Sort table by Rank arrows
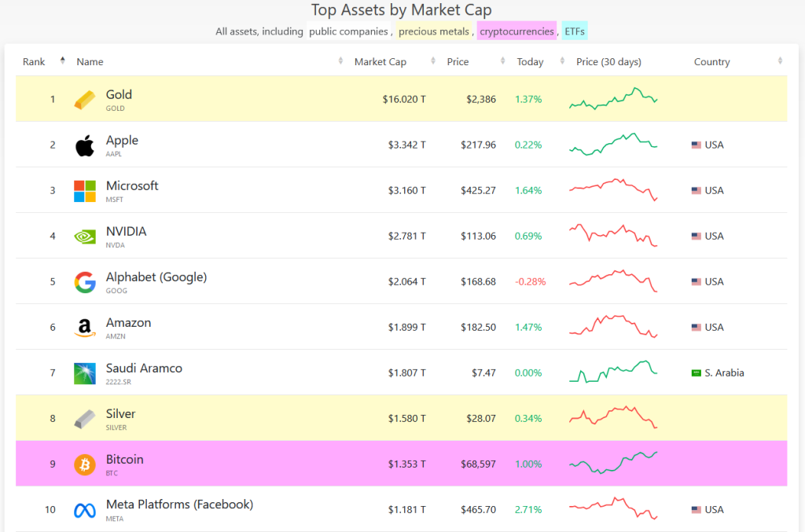Image resolution: width=805 pixels, height=532 pixels. click(63, 61)
